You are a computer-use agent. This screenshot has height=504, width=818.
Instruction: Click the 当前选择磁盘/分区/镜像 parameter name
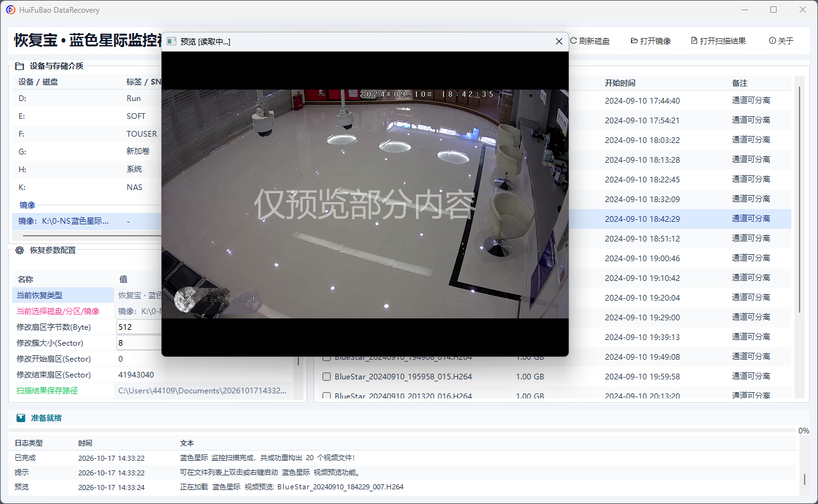tap(57, 311)
